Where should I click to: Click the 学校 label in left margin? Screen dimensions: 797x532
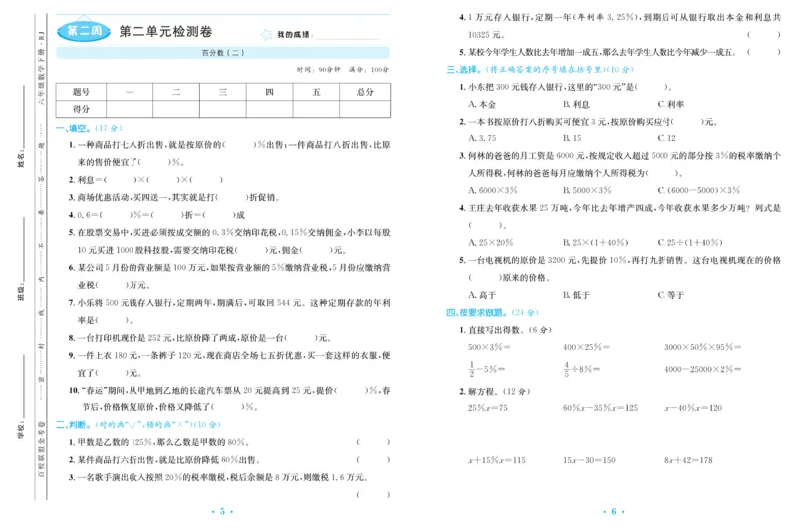pyautogui.click(x=21, y=428)
